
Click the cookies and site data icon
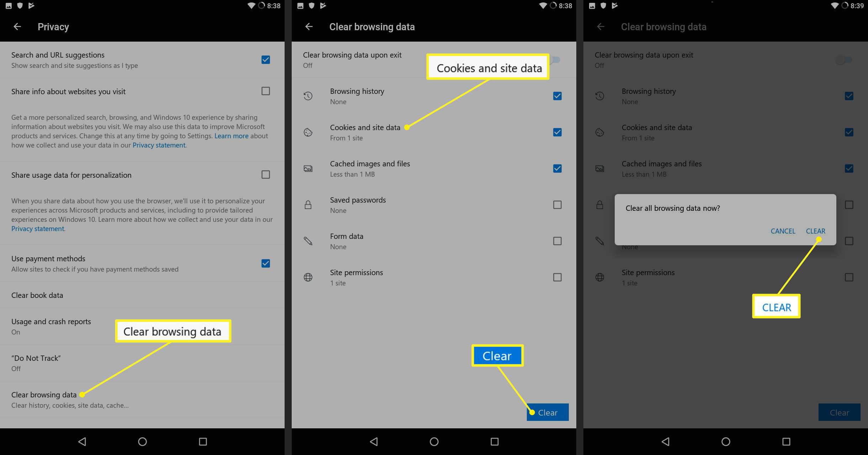pyautogui.click(x=308, y=132)
